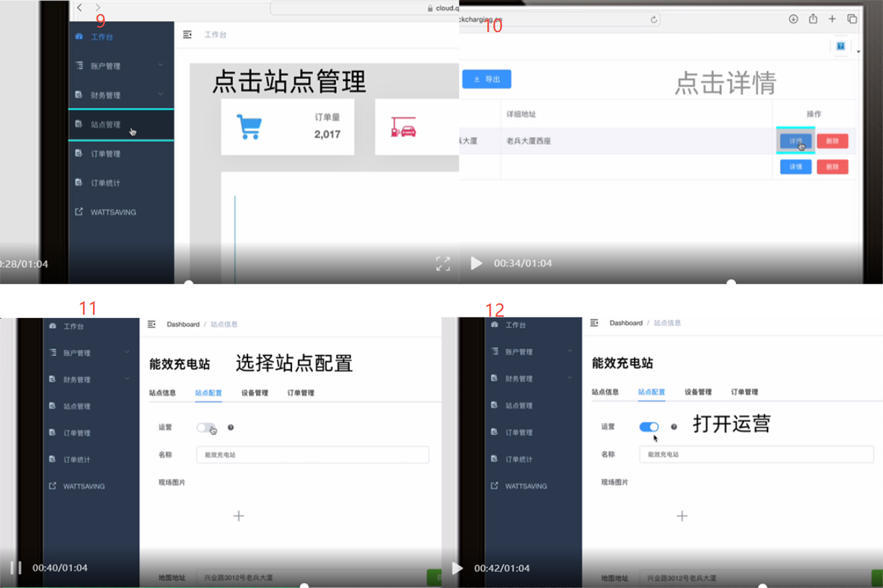Focus the cloud.q address bar in frame 9
The height and width of the screenshot is (588, 883).
[x=364, y=8]
